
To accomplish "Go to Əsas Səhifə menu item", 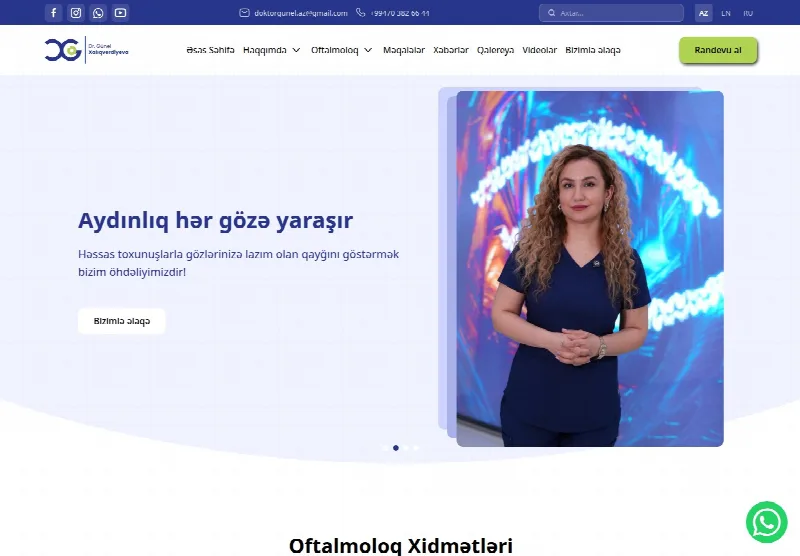I will 210,50.
